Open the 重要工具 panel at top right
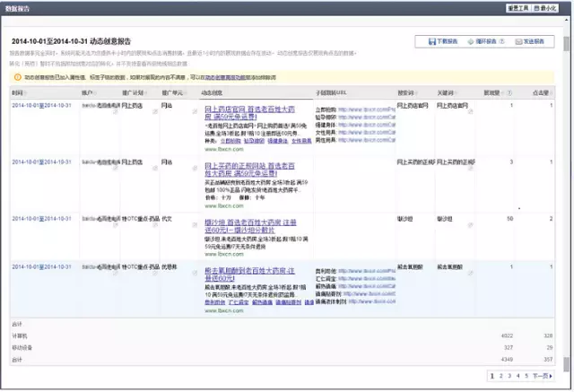 (x=519, y=7)
